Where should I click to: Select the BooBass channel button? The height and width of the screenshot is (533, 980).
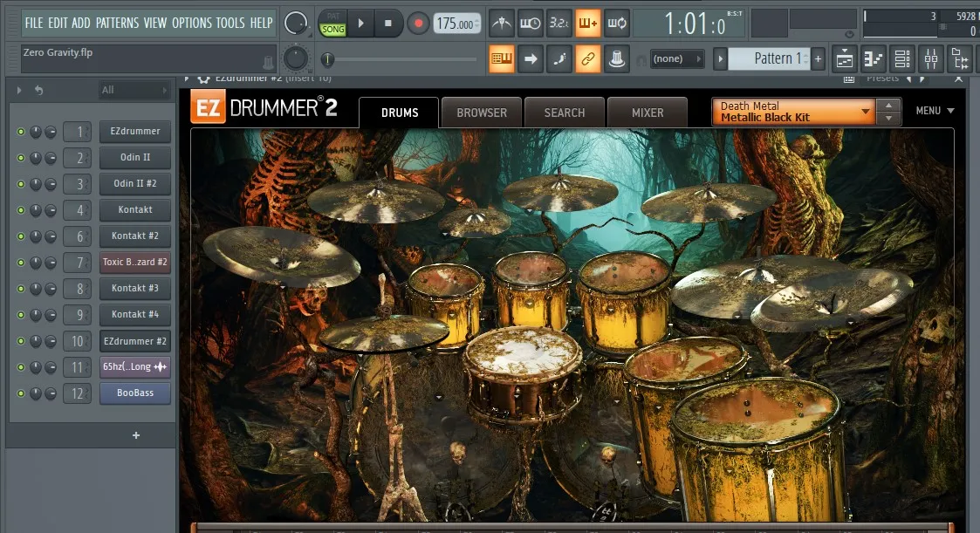(135, 393)
